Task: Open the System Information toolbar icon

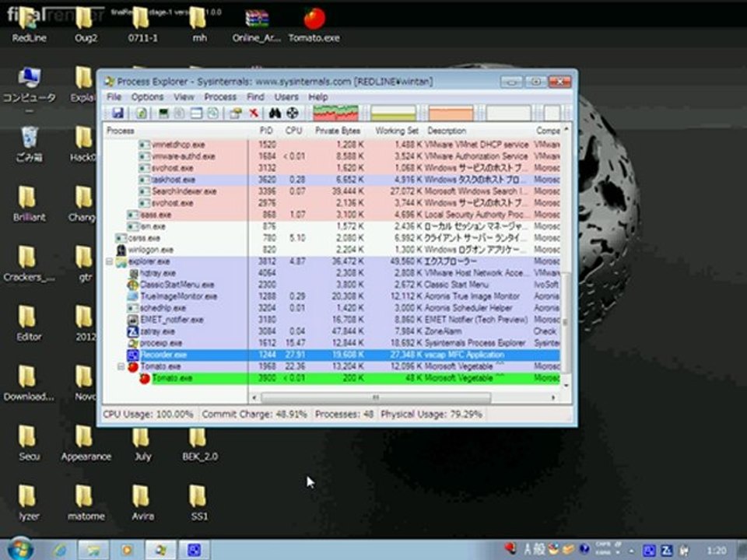Action: [163, 113]
